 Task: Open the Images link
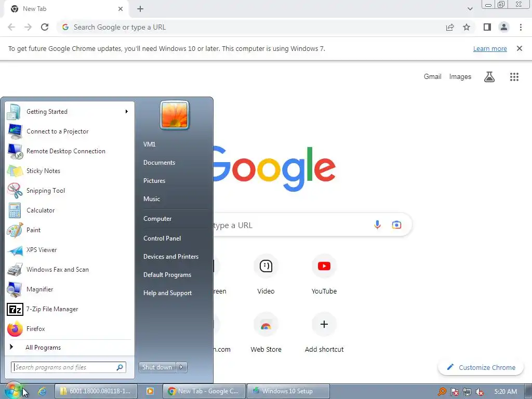click(x=460, y=77)
